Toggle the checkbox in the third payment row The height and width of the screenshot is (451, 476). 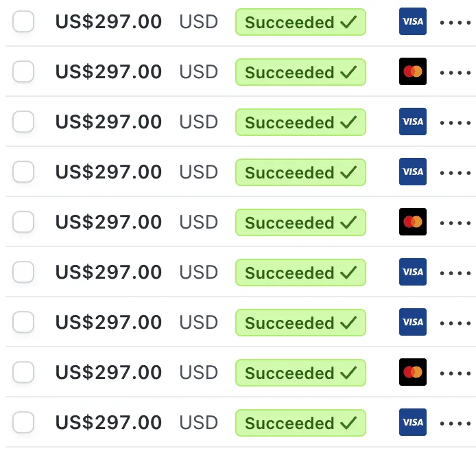[x=23, y=122]
